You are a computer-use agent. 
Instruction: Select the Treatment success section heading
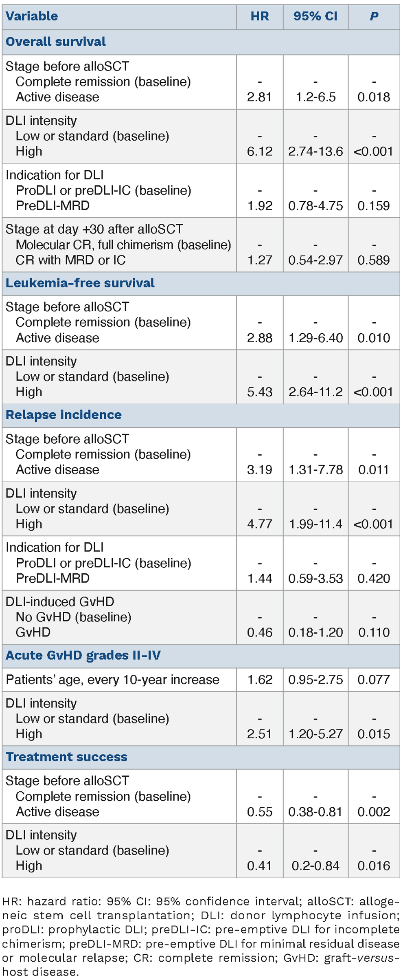click(x=66, y=757)
